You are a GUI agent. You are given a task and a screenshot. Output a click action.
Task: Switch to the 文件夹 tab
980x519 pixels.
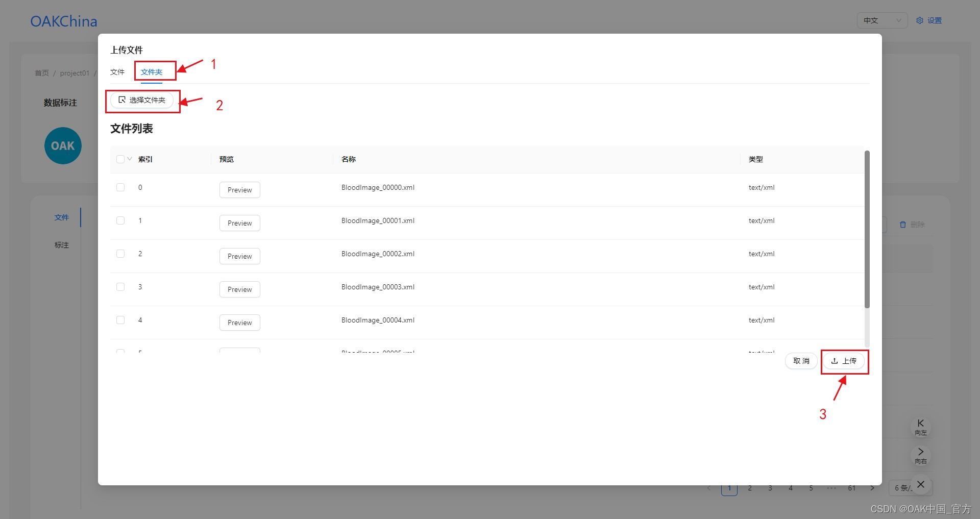[152, 72]
